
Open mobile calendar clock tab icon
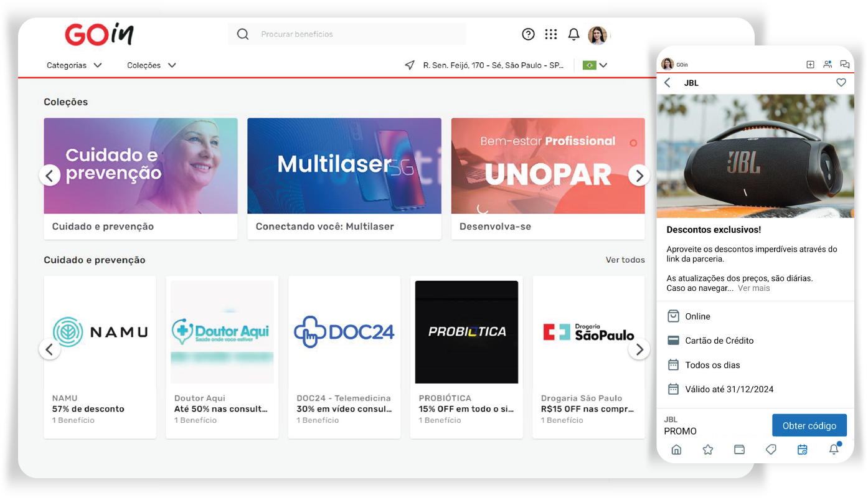803,450
